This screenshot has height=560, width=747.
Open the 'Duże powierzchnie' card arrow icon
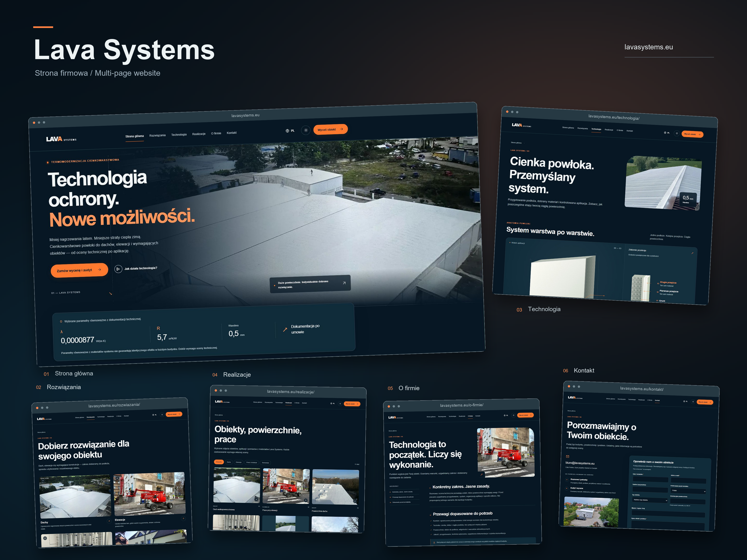344,283
